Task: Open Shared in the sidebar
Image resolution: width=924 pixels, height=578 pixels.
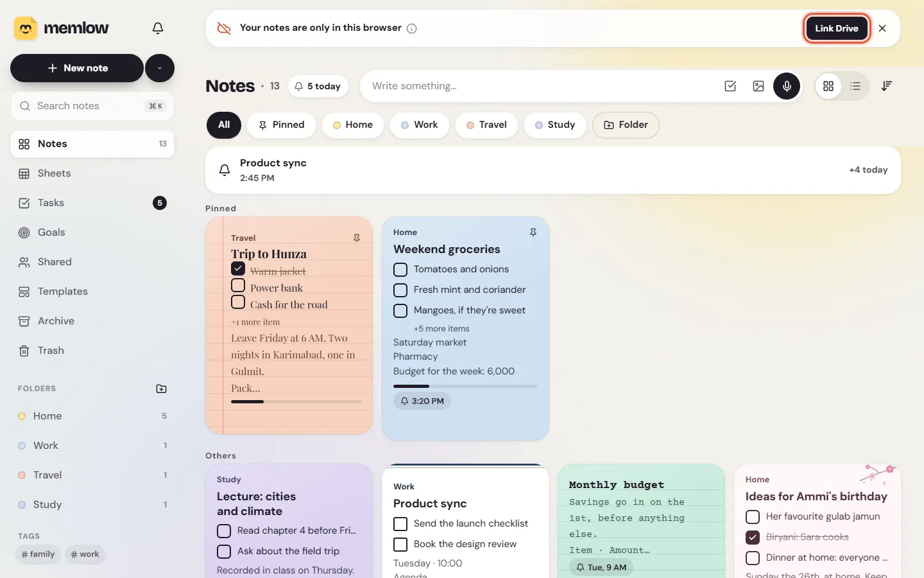Action: pos(92,262)
